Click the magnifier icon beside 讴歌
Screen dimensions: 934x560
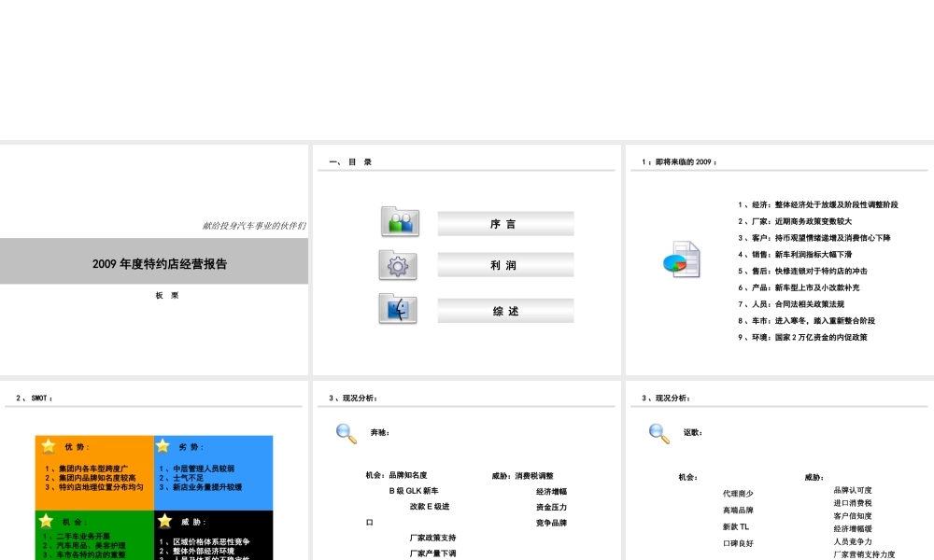tap(658, 433)
